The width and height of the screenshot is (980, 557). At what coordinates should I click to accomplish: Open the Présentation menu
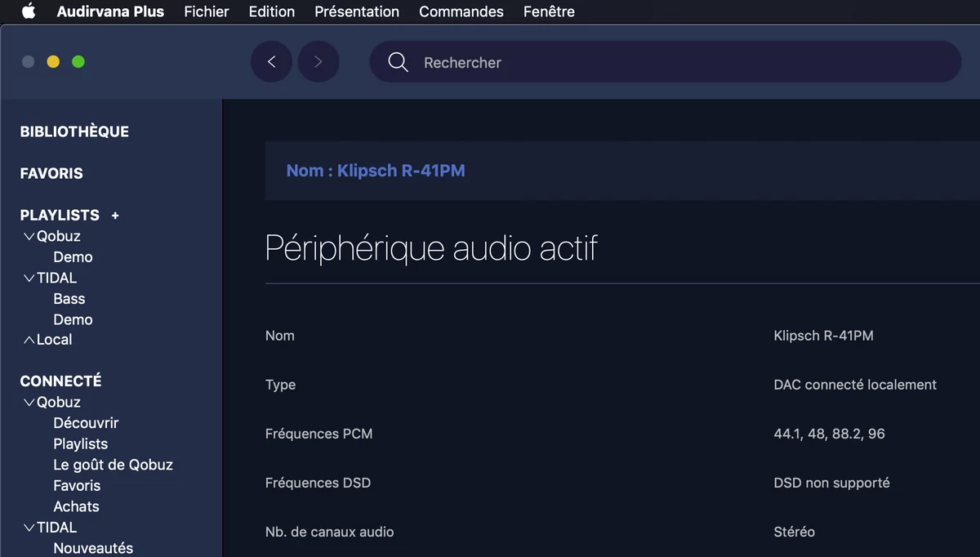357,11
